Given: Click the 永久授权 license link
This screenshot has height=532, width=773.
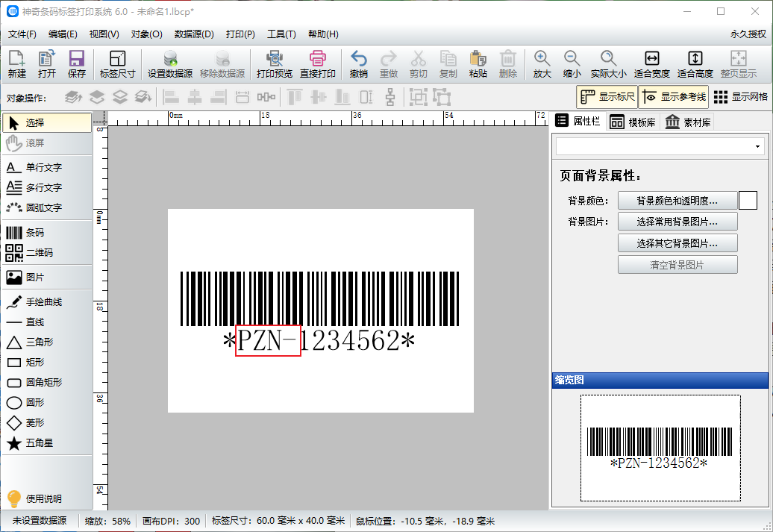Looking at the screenshot, I should tap(748, 34).
